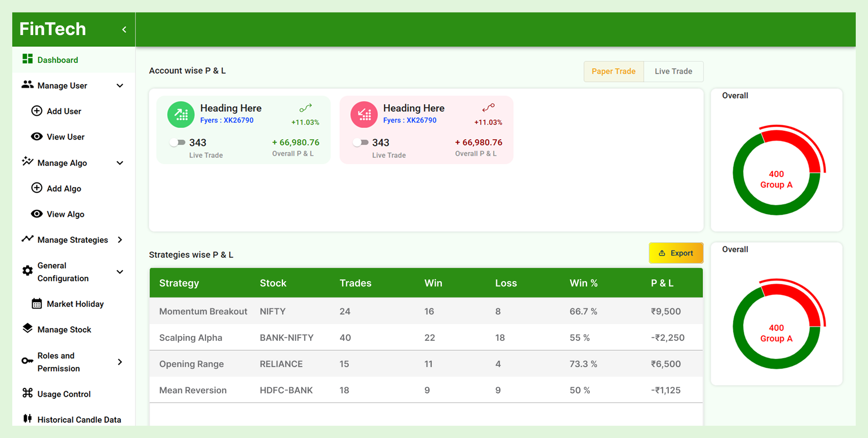Screen dimensions: 868x438
Task: Open View User via the eye icon
Action: [x=37, y=136]
